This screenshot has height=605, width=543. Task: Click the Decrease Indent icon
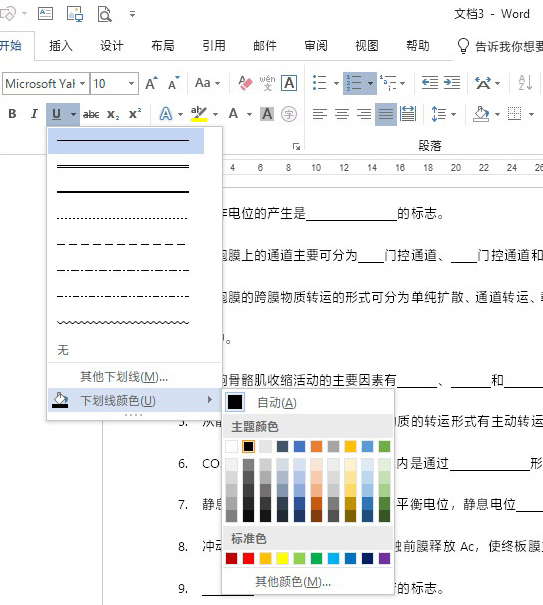430,83
